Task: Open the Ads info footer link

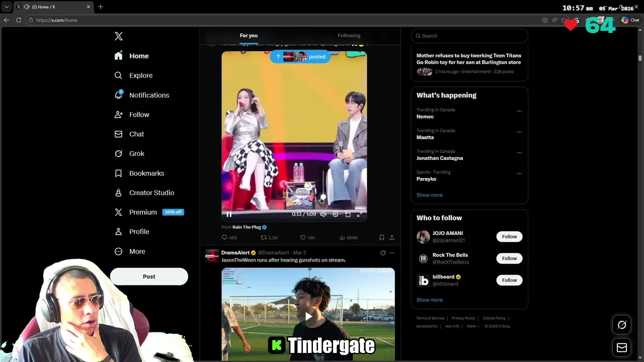Action: tap(452, 326)
